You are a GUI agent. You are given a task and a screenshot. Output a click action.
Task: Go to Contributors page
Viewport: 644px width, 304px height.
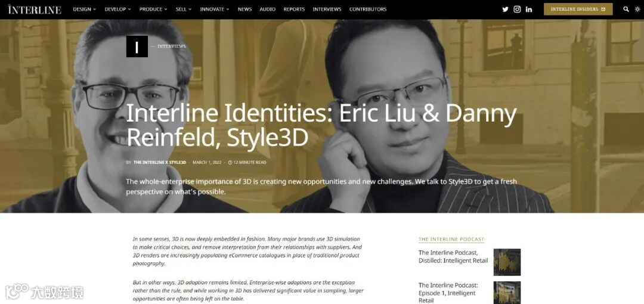(x=367, y=9)
